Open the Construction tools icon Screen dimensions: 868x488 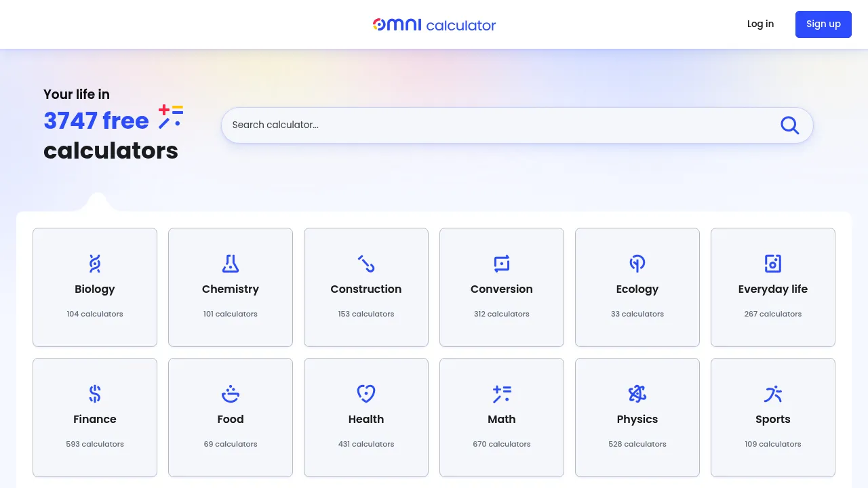pos(366,264)
